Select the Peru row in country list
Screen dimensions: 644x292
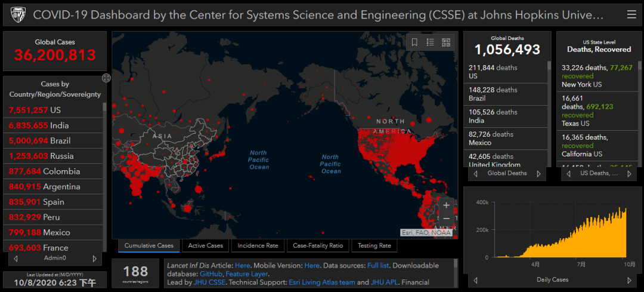click(x=53, y=217)
